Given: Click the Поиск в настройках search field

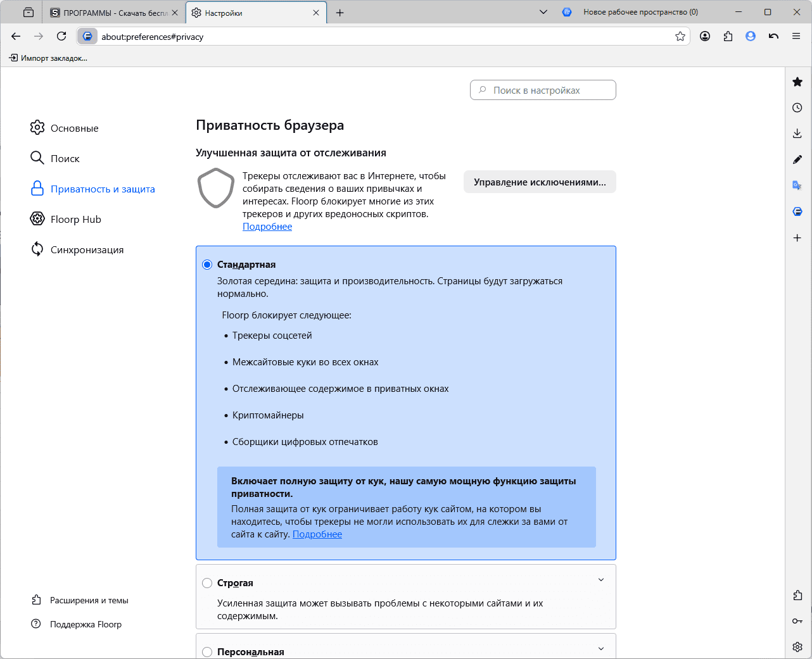Looking at the screenshot, I should (x=543, y=90).
